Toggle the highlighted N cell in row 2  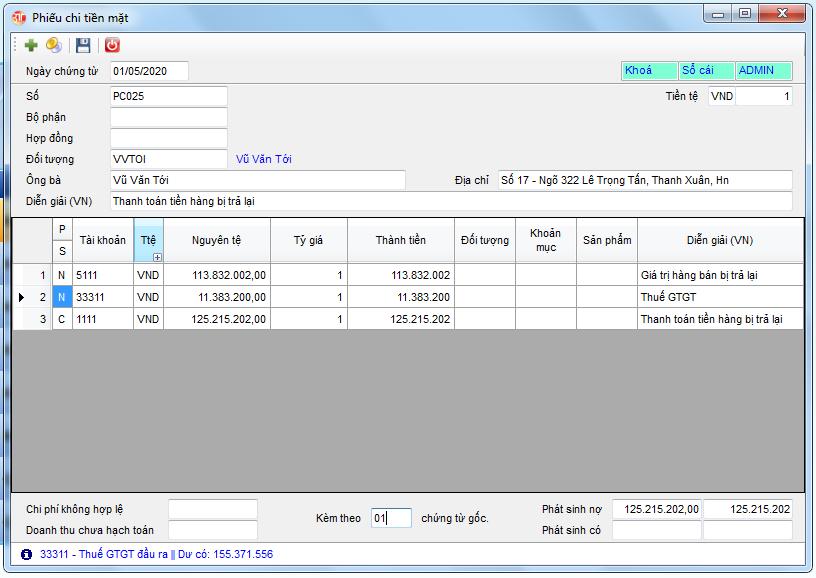click(x=62, y=297)
